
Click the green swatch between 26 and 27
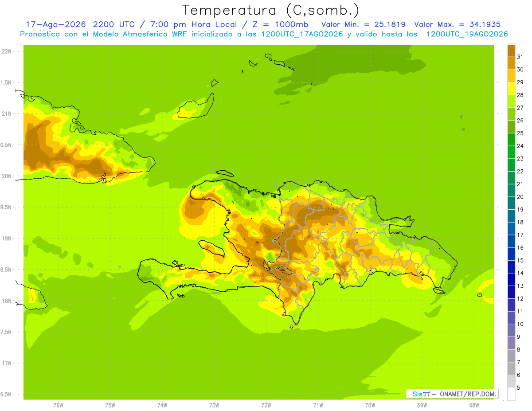[x=511, y=114]
